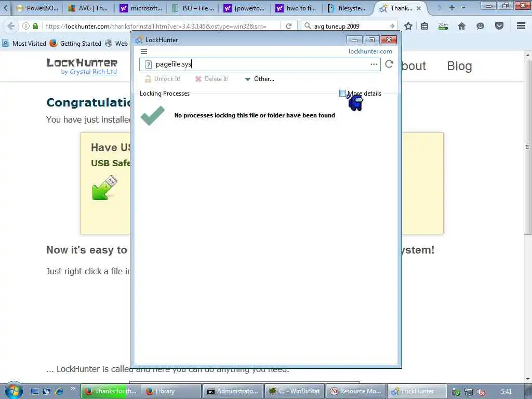532x399 pixels.
Task: Click the green USB arrow image
Action: coord(104,188)
